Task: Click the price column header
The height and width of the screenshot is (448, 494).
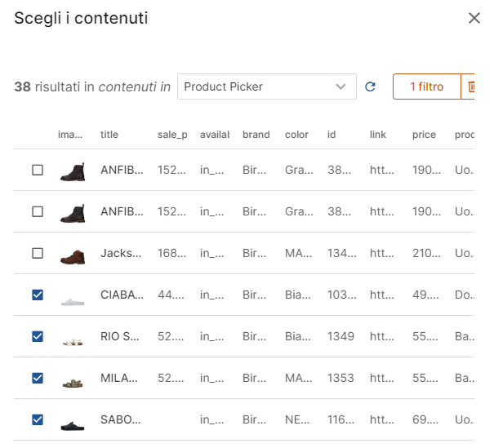Action: click(x=424, y=135)
